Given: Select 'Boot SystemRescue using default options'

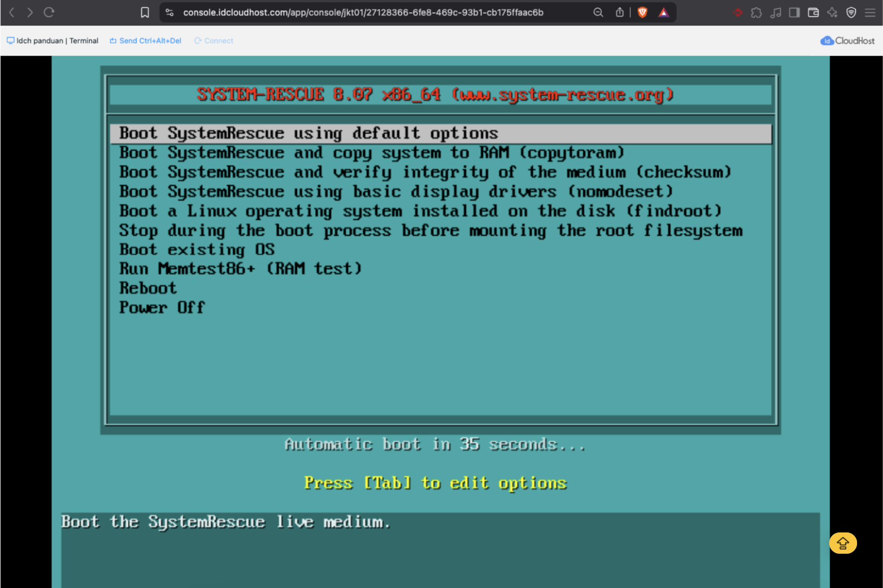Looking at the screenshot, I should point(441,133).
